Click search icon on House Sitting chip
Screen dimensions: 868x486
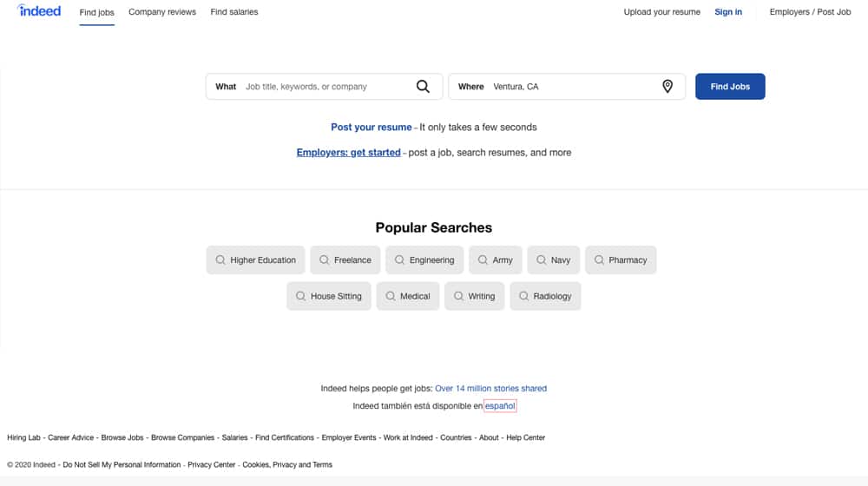300,296
